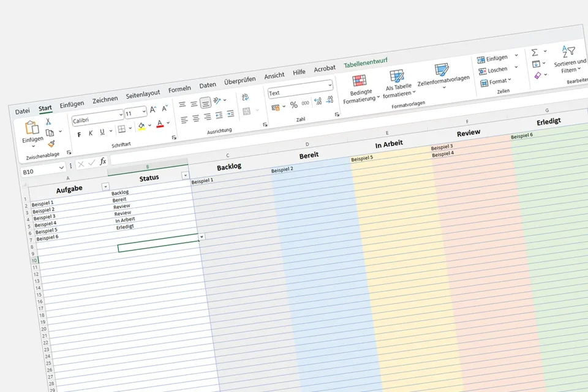Click the red font color button

pos(160,124)
